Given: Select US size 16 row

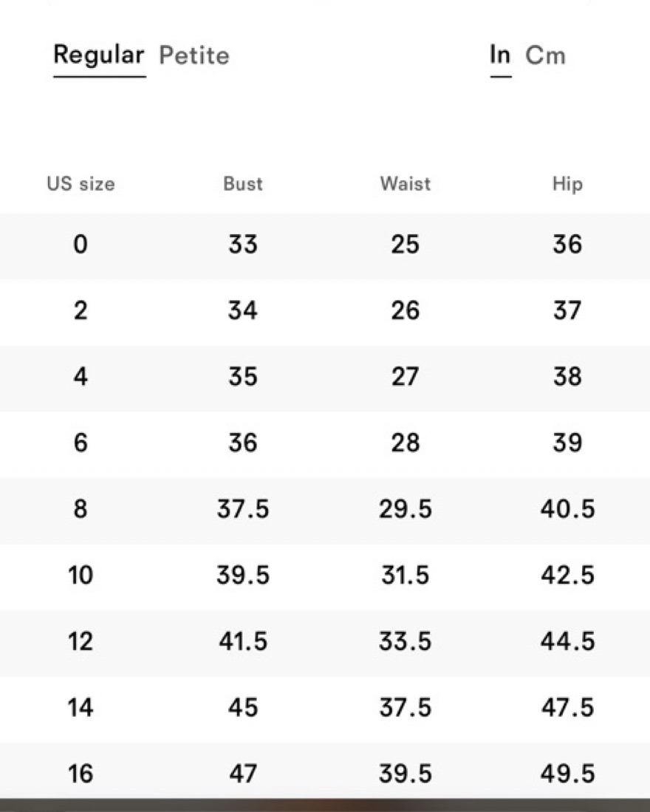Looking at the screenshot, I should [x=325, y=771].
